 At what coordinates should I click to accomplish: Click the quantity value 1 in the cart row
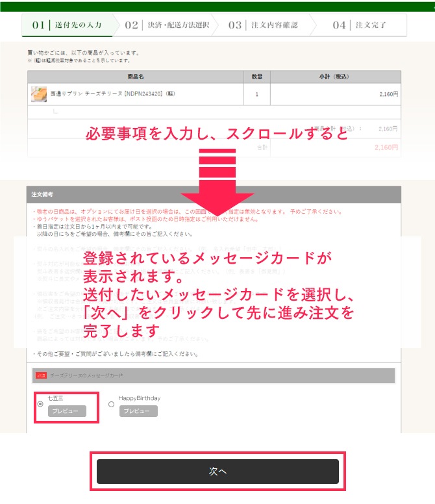(257, 94)
